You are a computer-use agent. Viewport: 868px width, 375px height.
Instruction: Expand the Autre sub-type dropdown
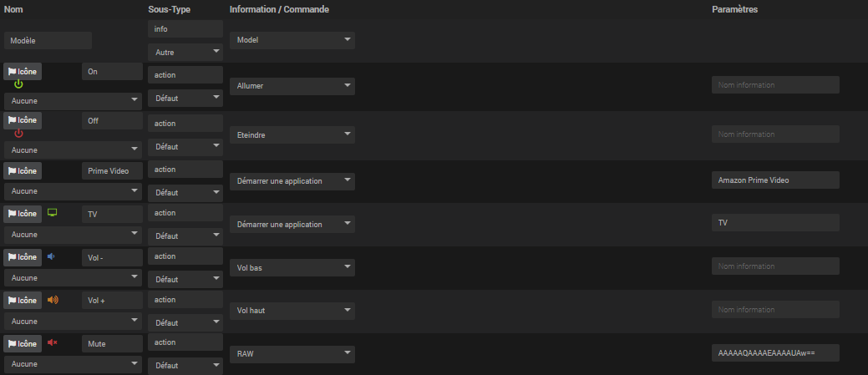click(185, 52)
